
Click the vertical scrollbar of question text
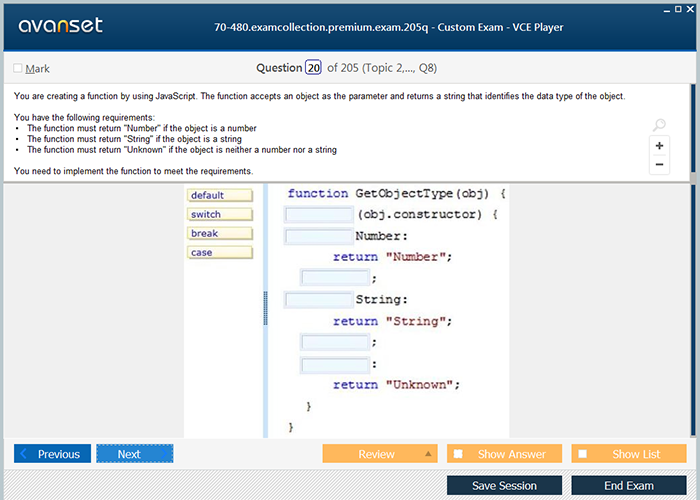click(x=693, y=129)
